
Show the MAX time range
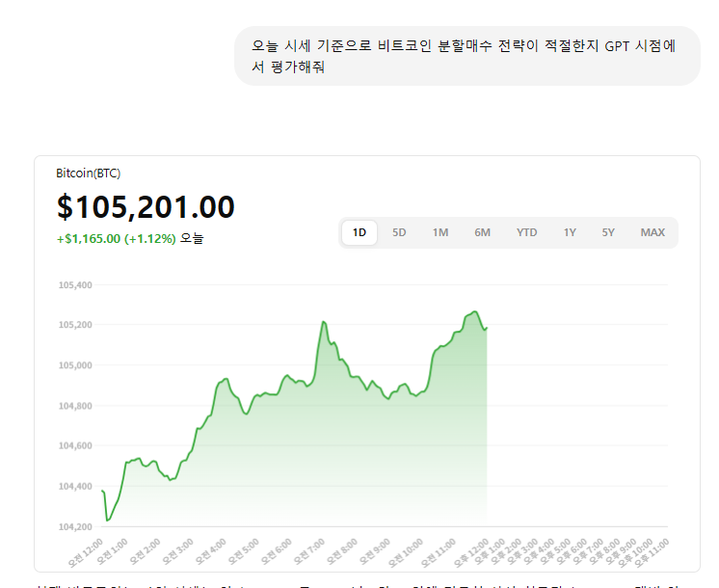click(x=652, y=232)
